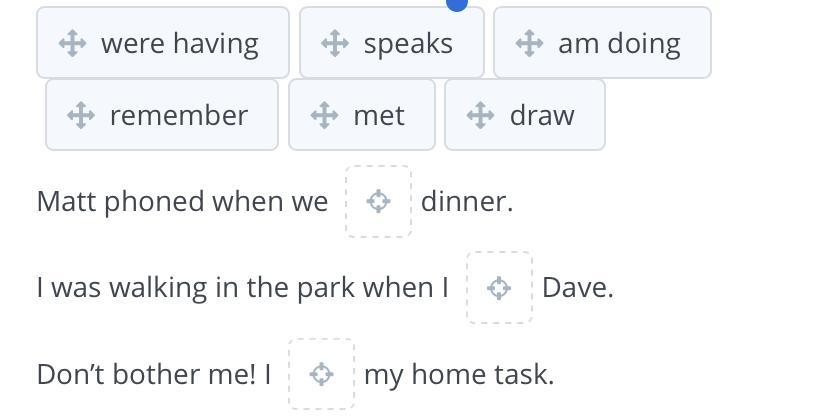
Task: Click the move icon next to "met"
Action: tap(324, 115)
